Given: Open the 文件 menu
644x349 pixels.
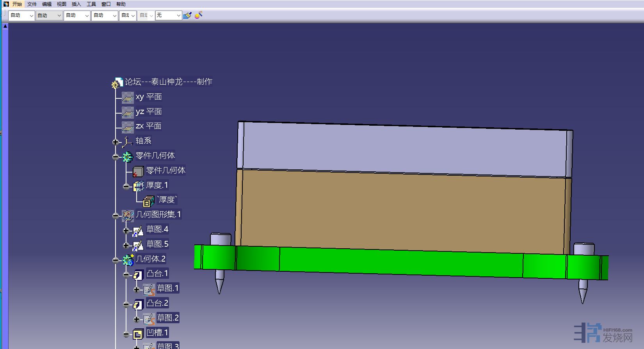Looking at the screenshot, I should click(x=32, y=4).
